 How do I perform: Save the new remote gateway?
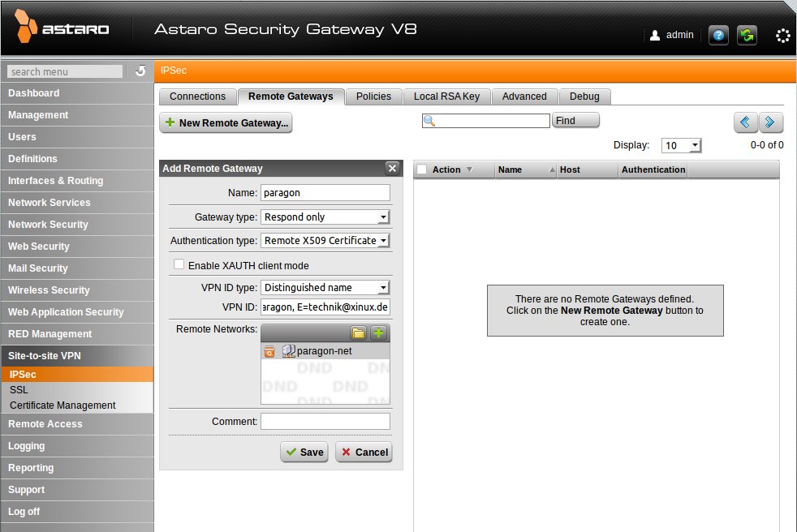[304, 453]
